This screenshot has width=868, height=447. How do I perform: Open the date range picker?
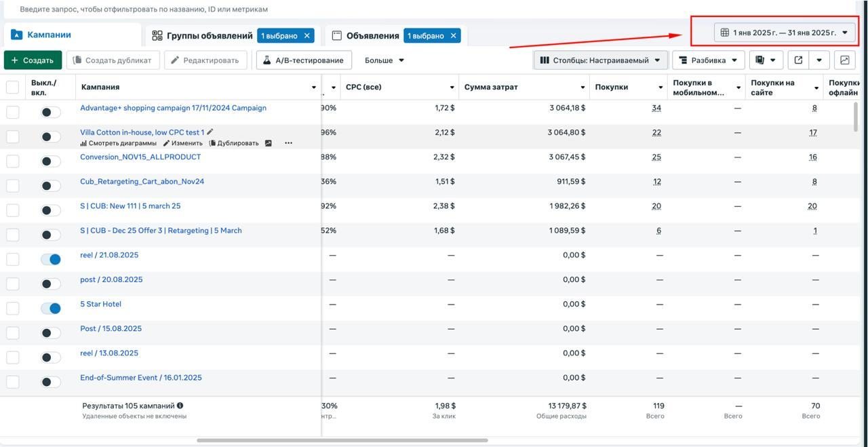pos(785,33)
